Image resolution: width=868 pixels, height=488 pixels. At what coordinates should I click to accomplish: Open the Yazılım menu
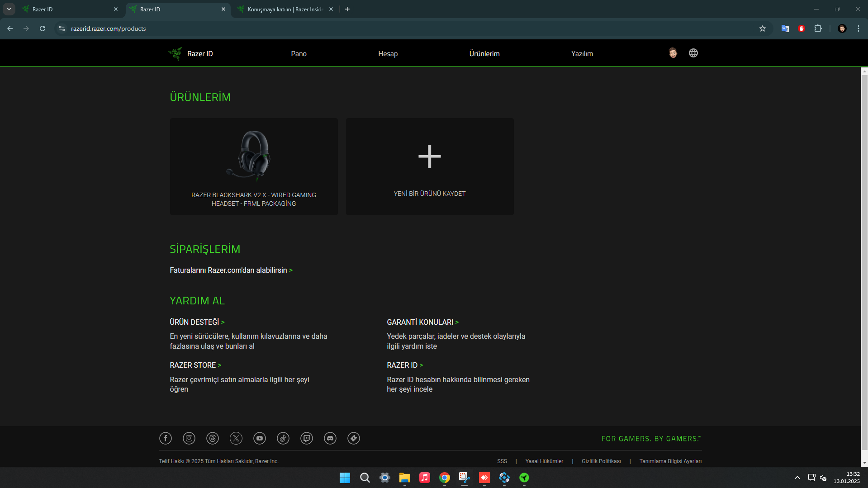click(582, 53)
